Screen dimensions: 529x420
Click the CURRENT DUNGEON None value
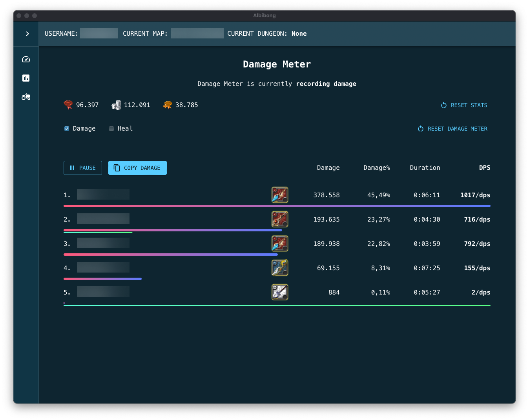(x=299, y=34)
